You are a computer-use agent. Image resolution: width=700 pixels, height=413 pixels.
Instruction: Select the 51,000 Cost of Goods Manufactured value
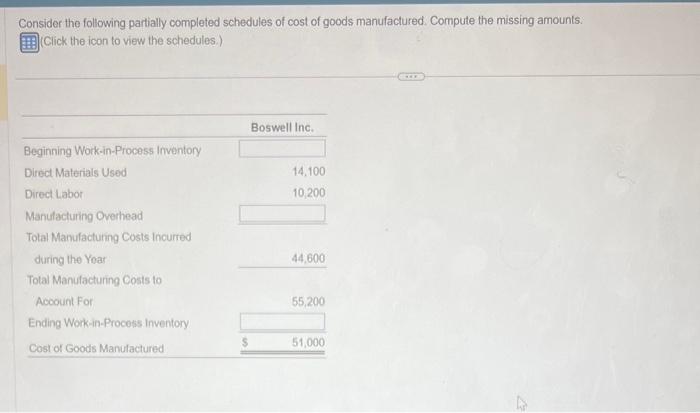click(308, 342)
